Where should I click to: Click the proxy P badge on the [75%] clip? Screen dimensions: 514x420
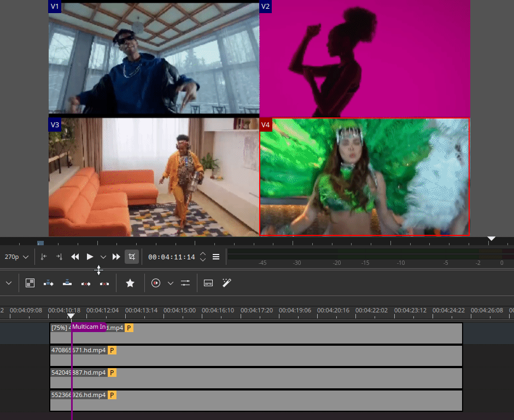point(129,328)
